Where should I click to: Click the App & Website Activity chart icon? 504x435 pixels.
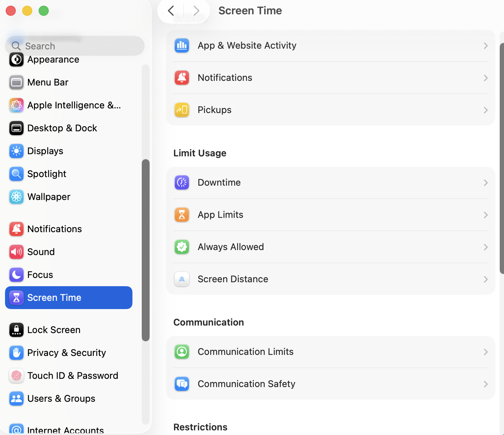coord(182,45)
